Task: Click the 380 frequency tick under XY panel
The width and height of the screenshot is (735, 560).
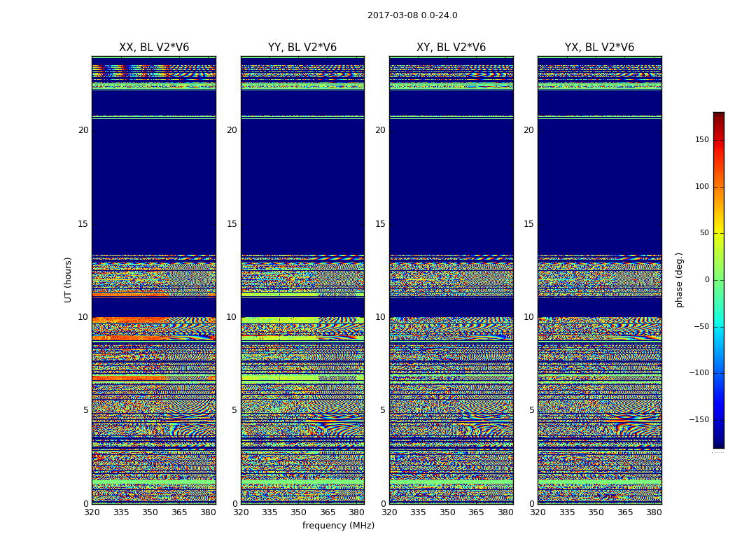Action: click(x=505, y=512)
